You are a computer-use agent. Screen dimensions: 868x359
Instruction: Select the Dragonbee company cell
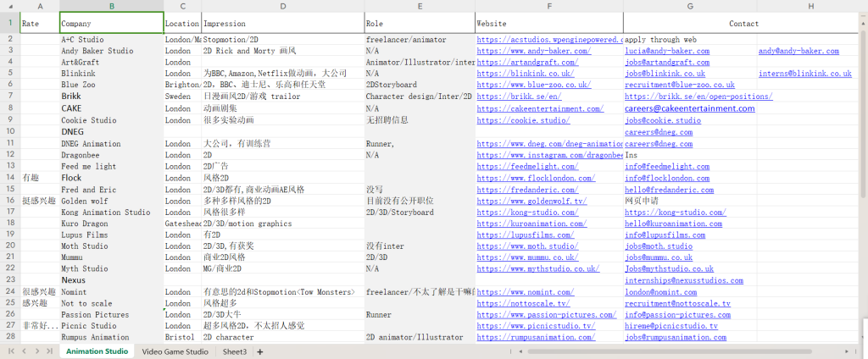point(111,156)
